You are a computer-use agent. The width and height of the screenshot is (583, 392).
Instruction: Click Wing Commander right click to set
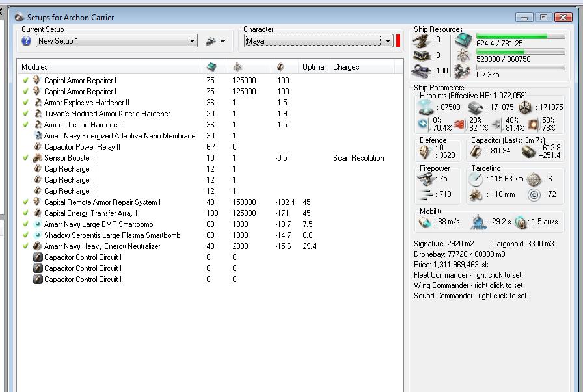468,285
